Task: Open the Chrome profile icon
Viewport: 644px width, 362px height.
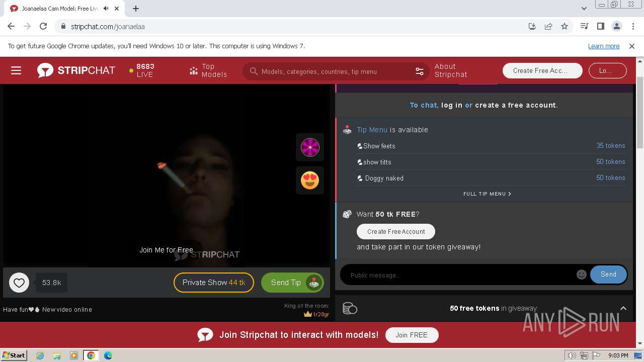Action: (616, 26)
